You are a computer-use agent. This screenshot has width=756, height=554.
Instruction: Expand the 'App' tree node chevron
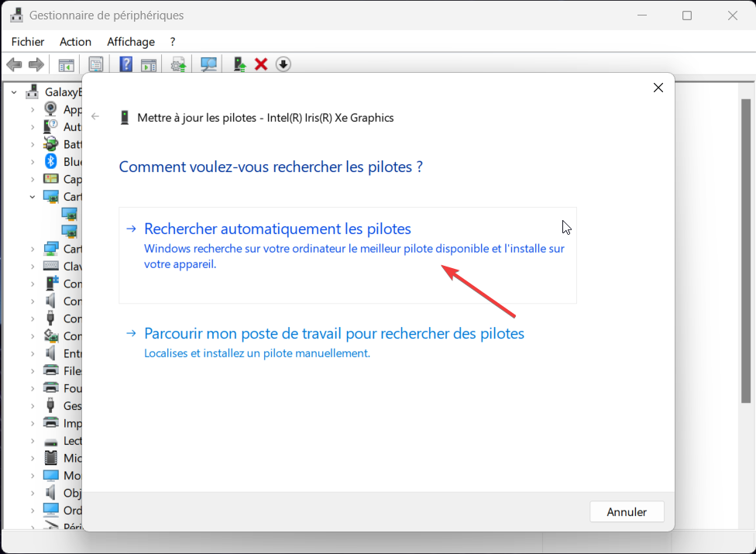(x=33, y=109)
